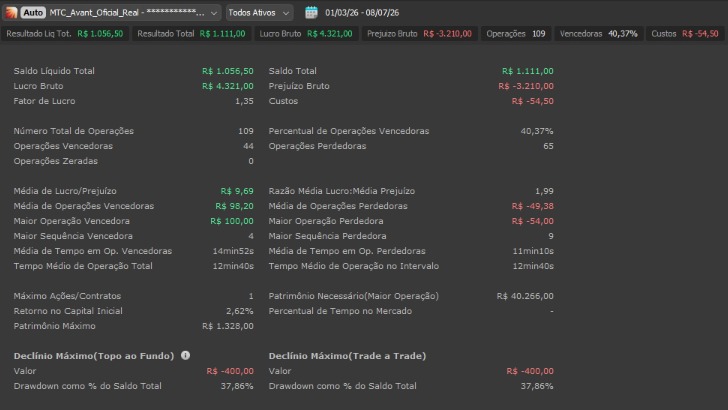Select the Saldo Líquido Total label
Screen dimensions: 728x410
tap(54, 71)
